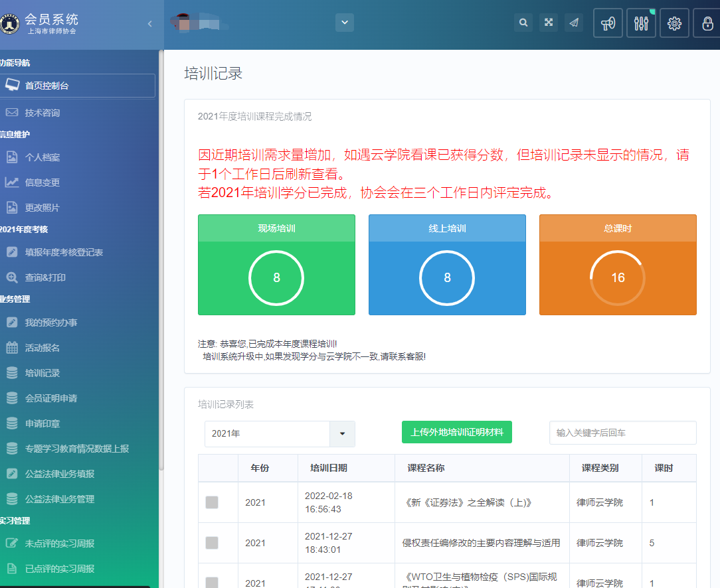The width and height of the screenshot is (720, 588).
Task: Click the paper plane send icon
Action: (574, 23)
